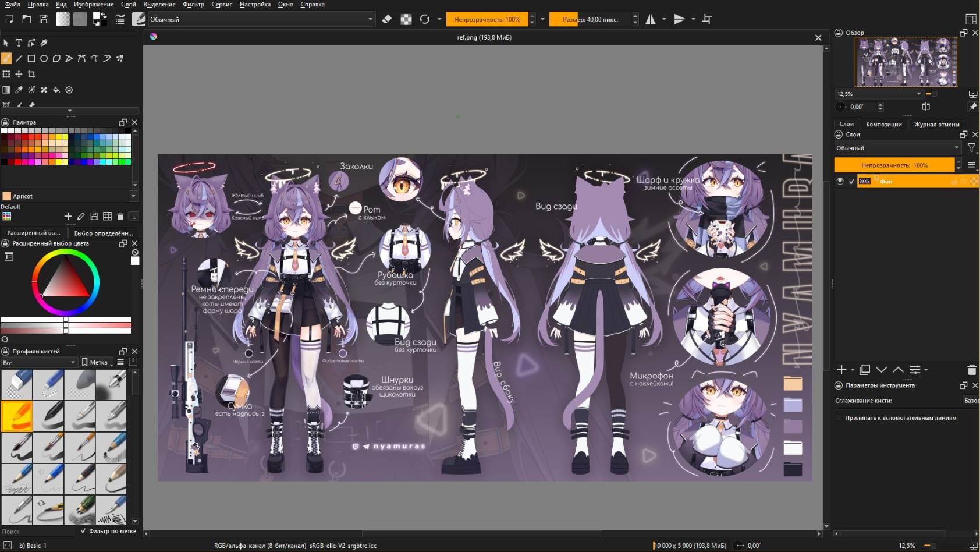This screenshot has width=980, height=552.
Task: Toggle pin zoom icon in the Обзор panel
Action: click(x=972, y=107)
